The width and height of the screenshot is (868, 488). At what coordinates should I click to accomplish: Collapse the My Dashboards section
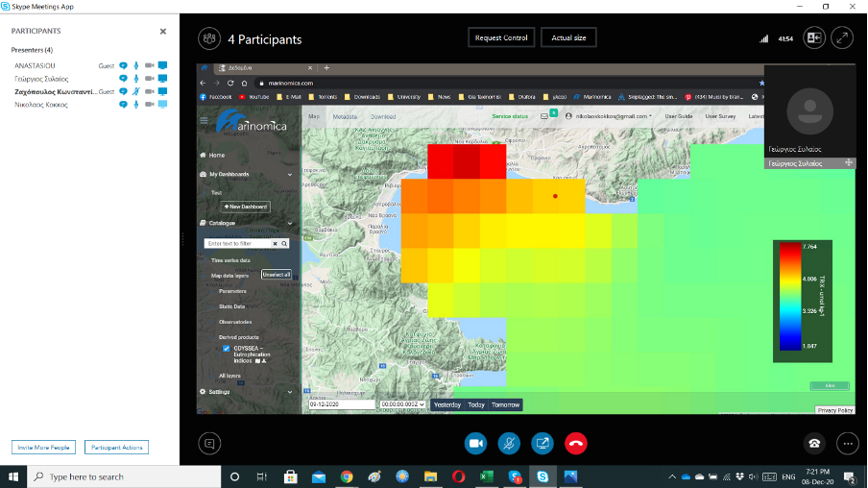290,174
